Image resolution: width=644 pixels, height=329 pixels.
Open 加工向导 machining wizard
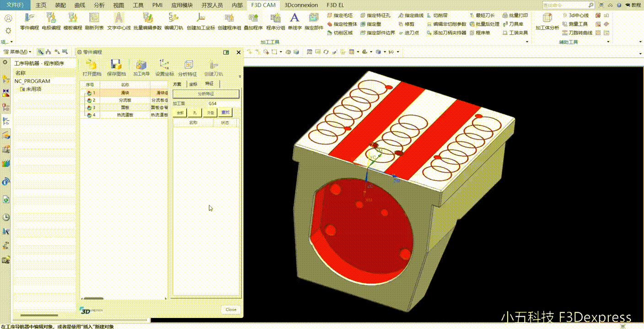(141, 67)
